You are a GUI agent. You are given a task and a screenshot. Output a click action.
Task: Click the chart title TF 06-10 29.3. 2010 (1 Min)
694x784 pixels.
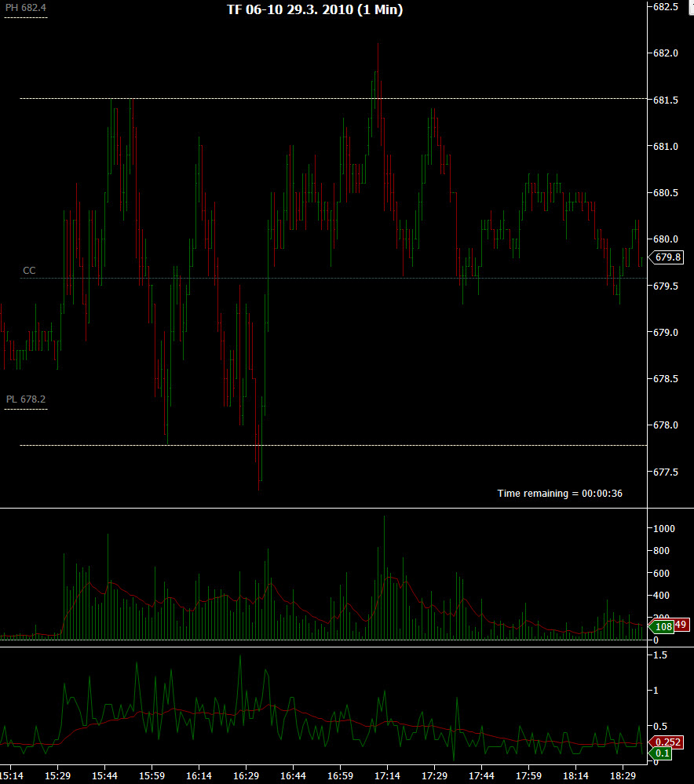click(315, 9)
